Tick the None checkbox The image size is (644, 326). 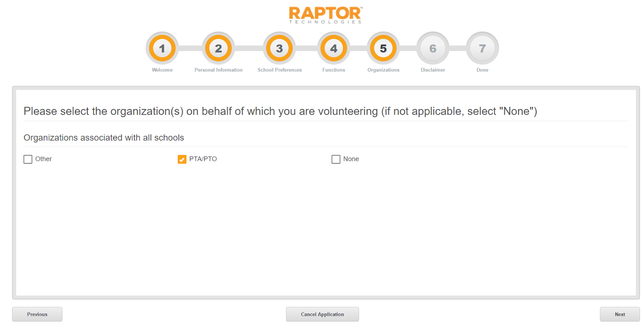point(336,159)
